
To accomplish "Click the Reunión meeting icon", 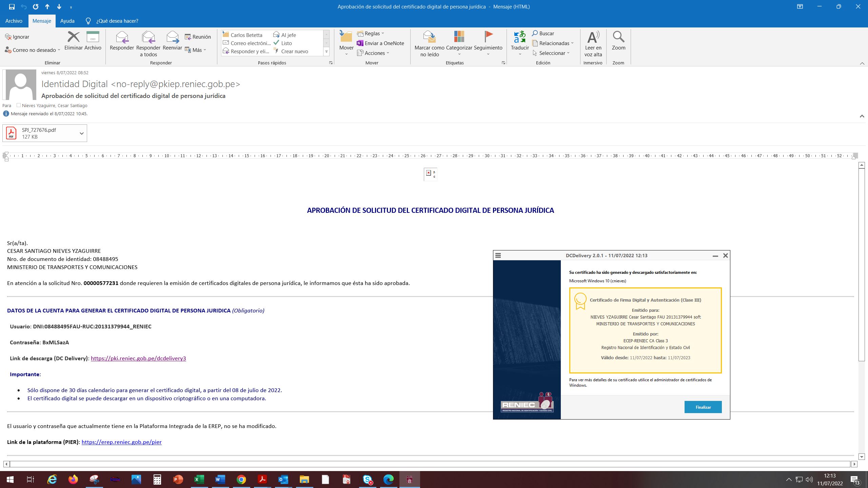I will [188, 37].
